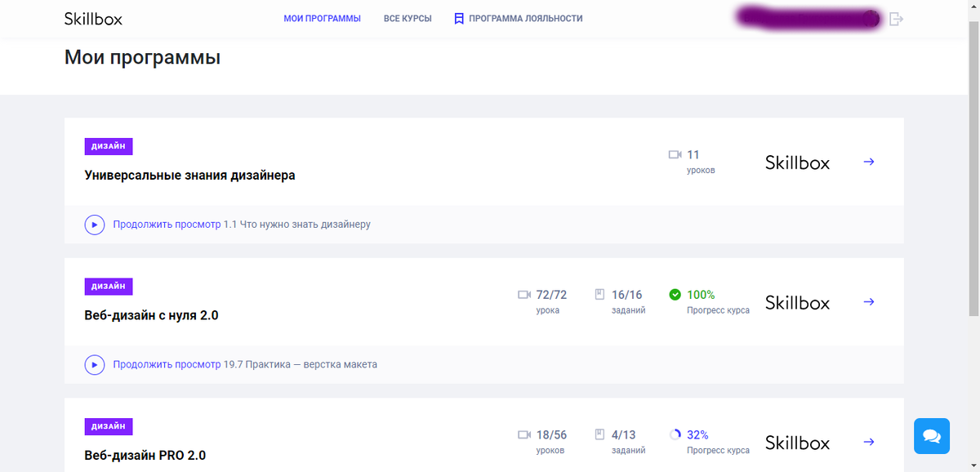Click ДИЗАЙН tag on Веб-дизайн PRO 2.0

pos(109,426)
